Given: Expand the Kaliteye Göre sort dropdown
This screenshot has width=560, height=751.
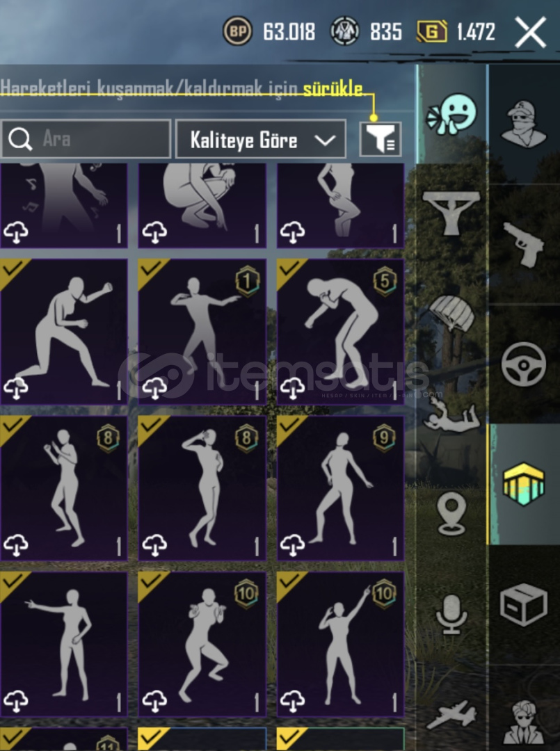Looking at the screenshot, I should [261, 139].
